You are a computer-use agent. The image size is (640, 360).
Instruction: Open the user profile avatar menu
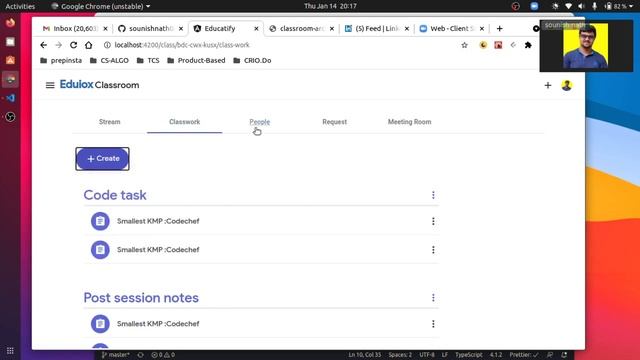(x=567, y=85)
